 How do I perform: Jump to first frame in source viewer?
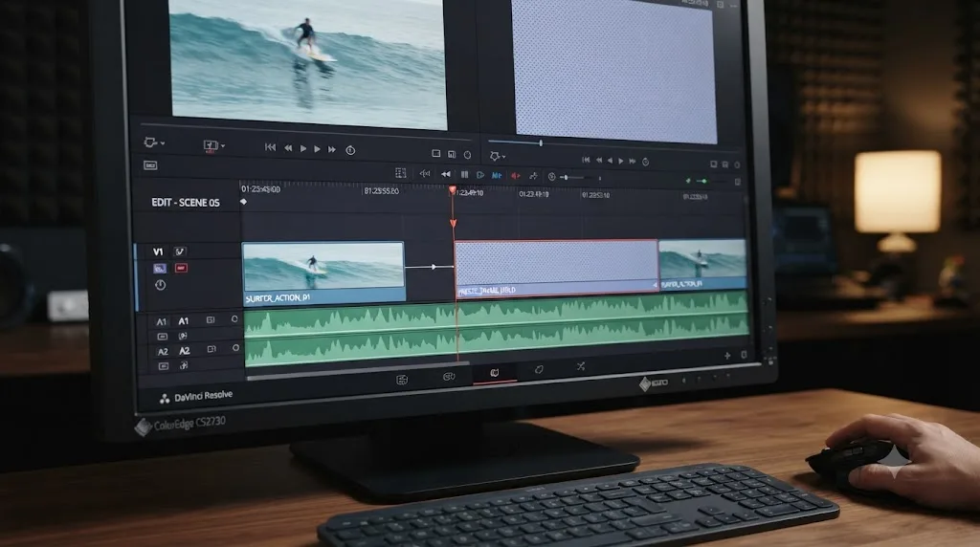(270, 147)
